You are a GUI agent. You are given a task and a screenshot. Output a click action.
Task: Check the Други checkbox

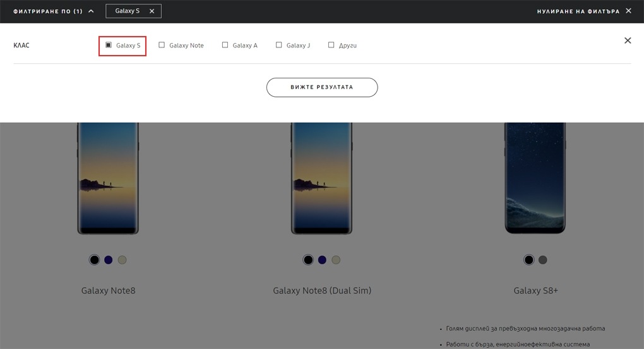point(331,46)
